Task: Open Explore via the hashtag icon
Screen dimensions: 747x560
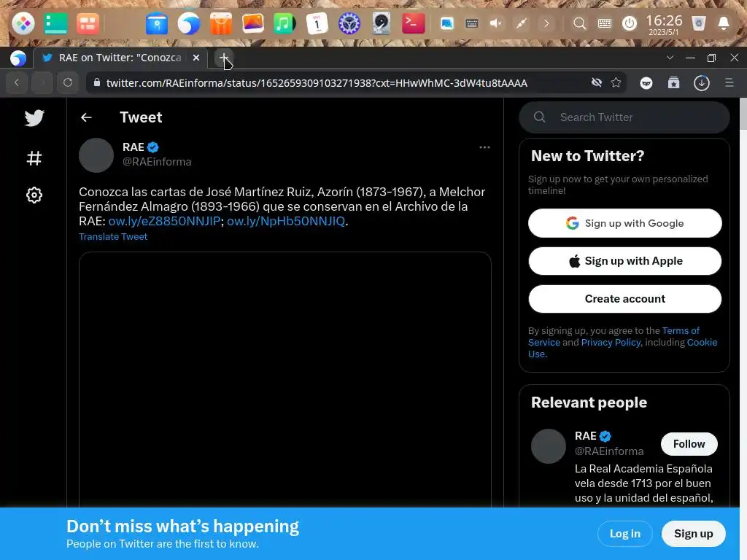Action: [x=34, y=158]
